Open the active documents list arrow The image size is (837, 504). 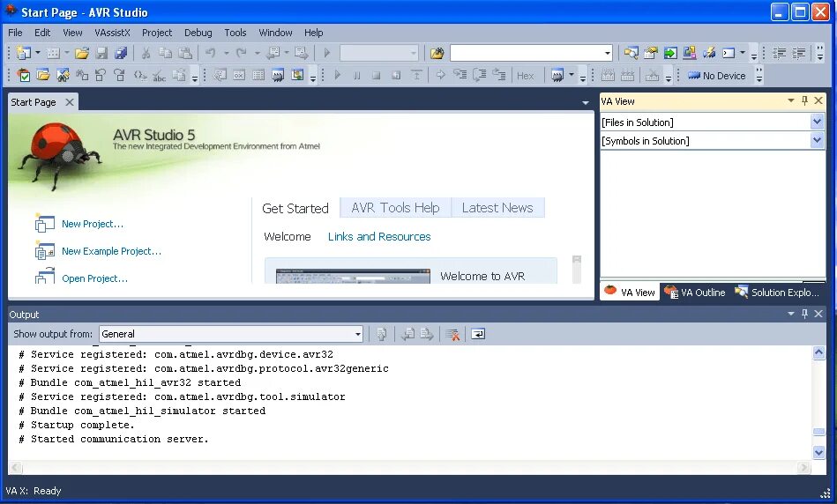click(585, 102)
